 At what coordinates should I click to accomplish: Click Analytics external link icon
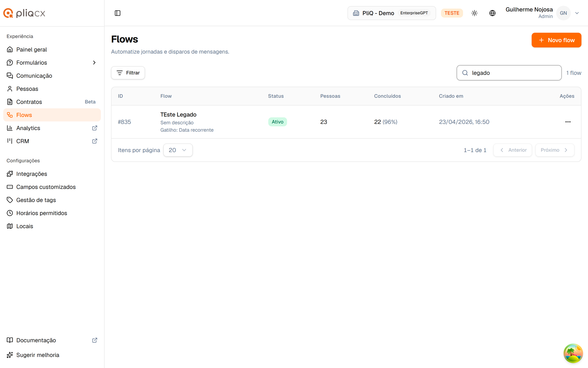(x=95, y=128)
